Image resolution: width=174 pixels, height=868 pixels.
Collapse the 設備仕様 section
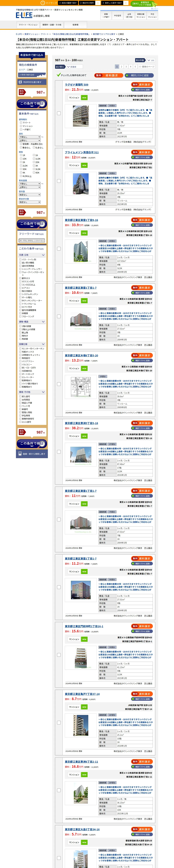(x=32, y=344)
